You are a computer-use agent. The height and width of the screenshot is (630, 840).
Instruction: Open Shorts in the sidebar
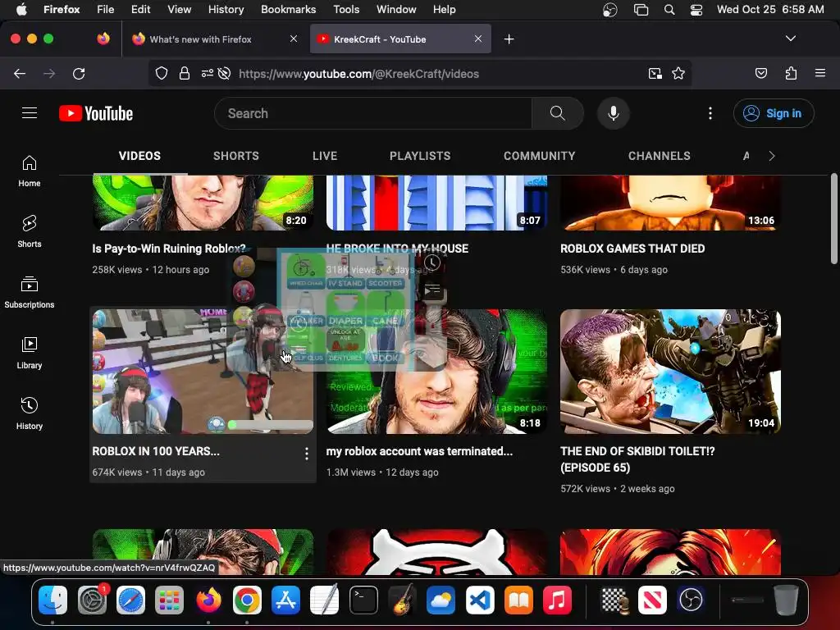coord(30,232)
